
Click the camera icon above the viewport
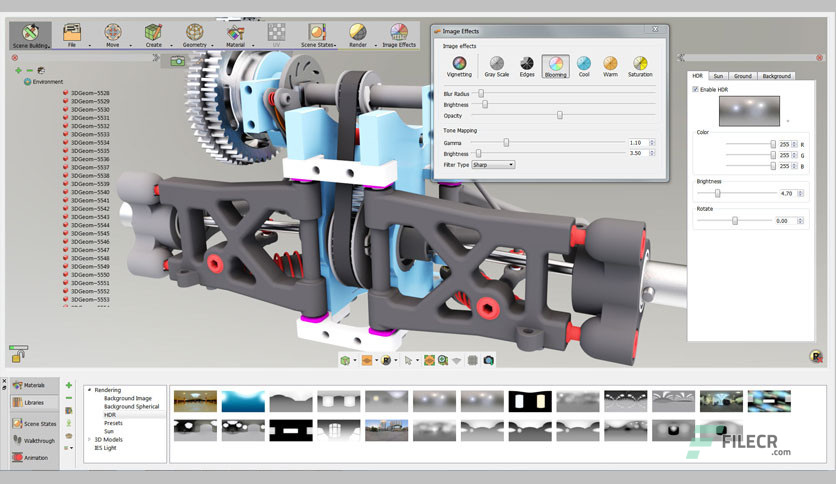[178, 61]
